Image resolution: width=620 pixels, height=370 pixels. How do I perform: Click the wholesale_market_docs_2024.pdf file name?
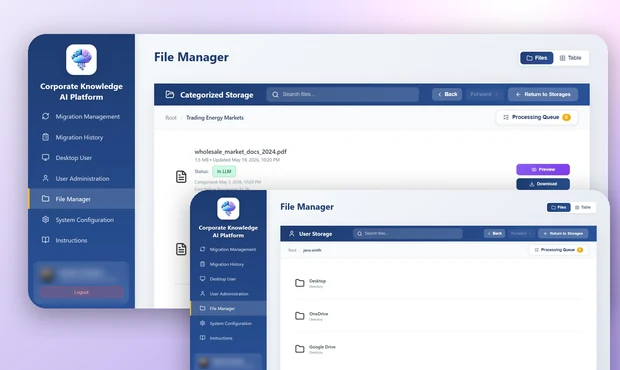click(x=240, y=151)
